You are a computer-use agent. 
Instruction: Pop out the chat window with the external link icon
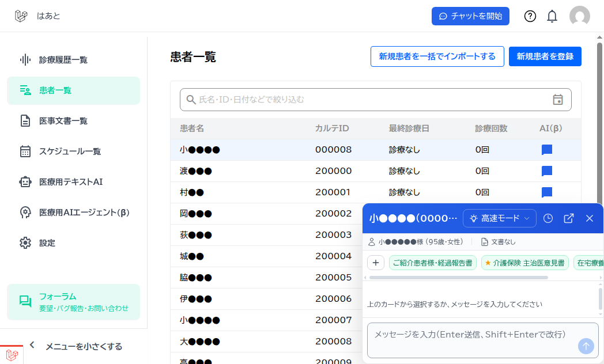(x=569, y=218)
